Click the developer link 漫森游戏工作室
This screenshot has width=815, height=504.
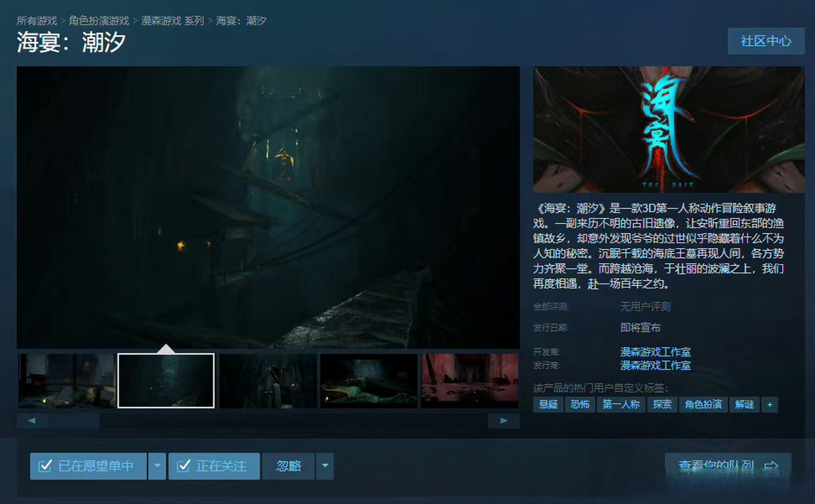(x=655, y=352)
